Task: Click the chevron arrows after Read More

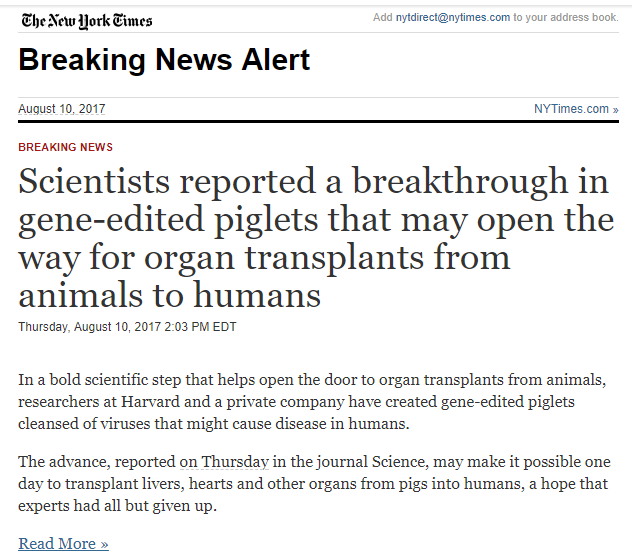Action: click(104, 545)
